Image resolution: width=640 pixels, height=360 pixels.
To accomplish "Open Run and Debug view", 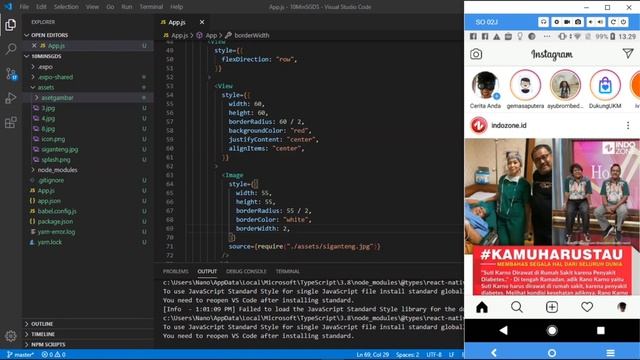I will click(11, 98).
